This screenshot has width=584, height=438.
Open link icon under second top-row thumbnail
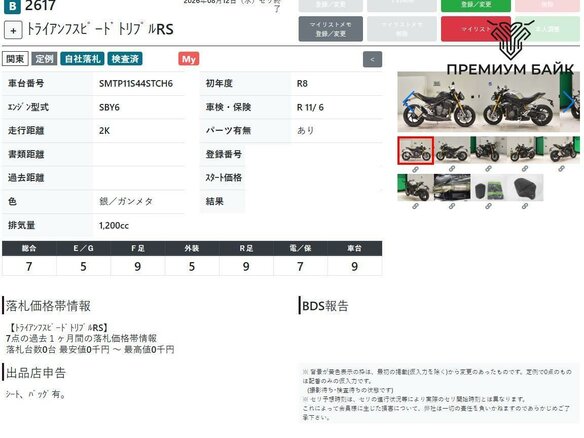tap(452, 169)
